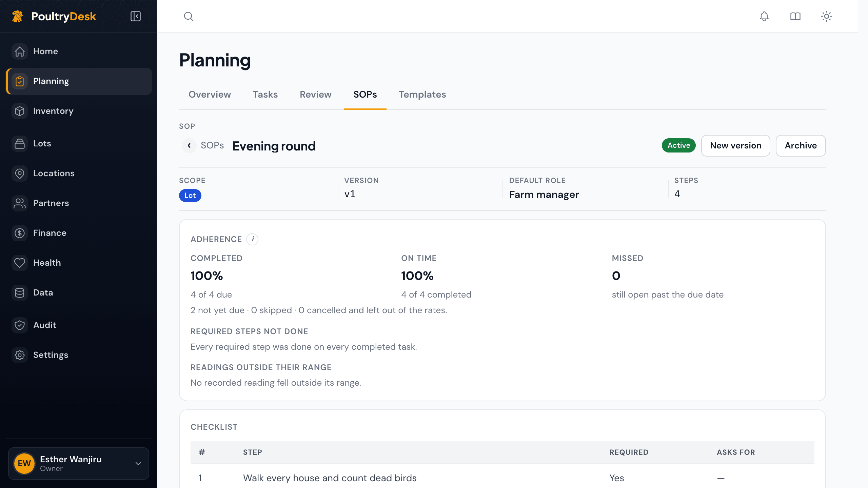Viewport: 868px width, 488px height.
Task: Open Data database icon in sidebar
Action: (x=20, y=293)
